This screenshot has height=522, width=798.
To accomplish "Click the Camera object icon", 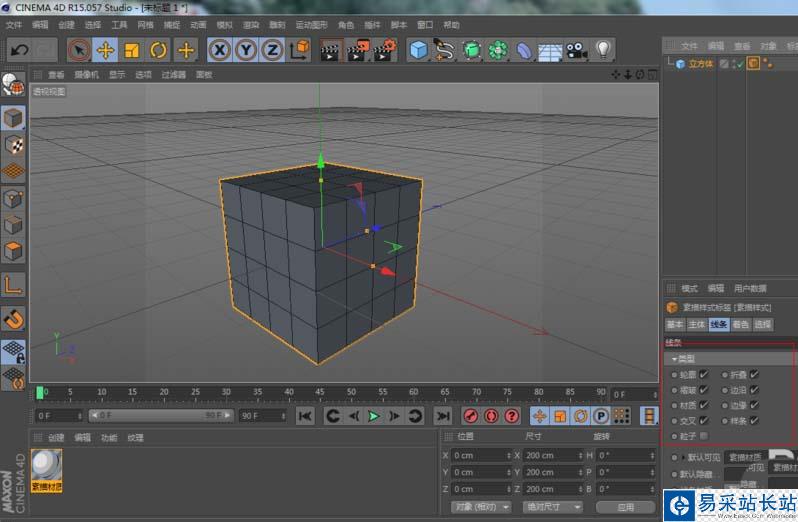I will [575, 50].
